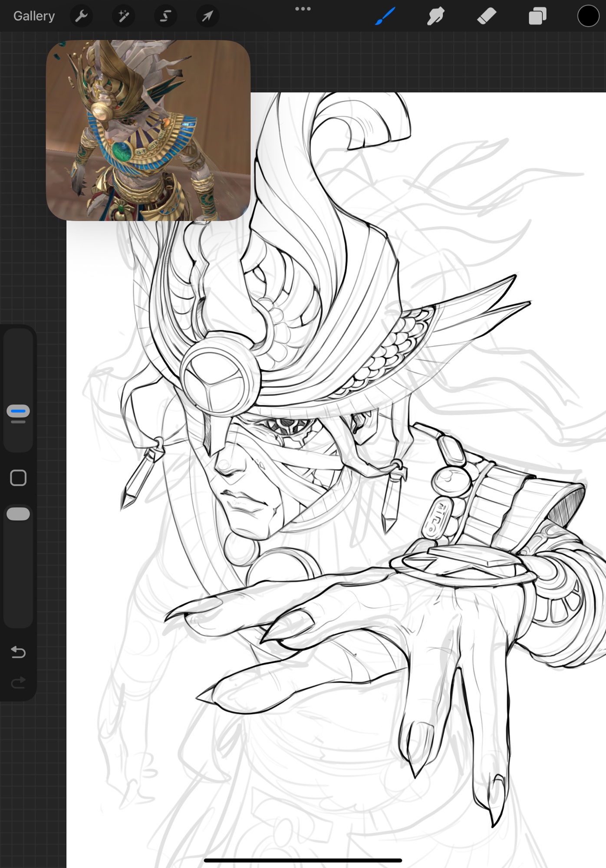Screen dimensions: 606x868
Task: Undo the last stroke
Action: [x=18, y=652]
